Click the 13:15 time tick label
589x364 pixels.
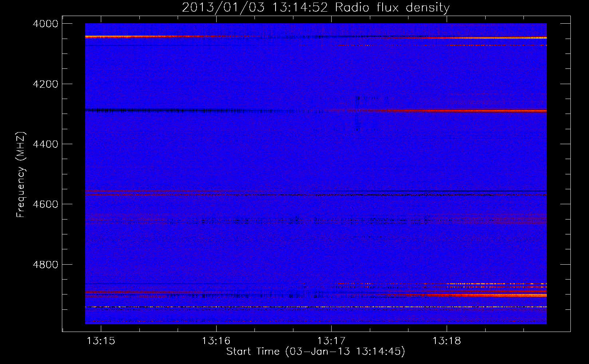tap(101, 341)
